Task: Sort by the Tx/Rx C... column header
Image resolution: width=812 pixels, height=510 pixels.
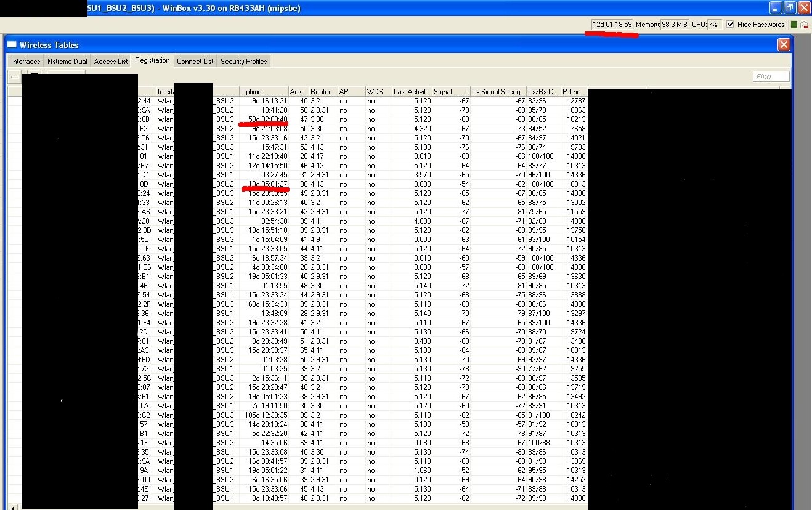Action: pyautogui.click(x=543, y=92)
